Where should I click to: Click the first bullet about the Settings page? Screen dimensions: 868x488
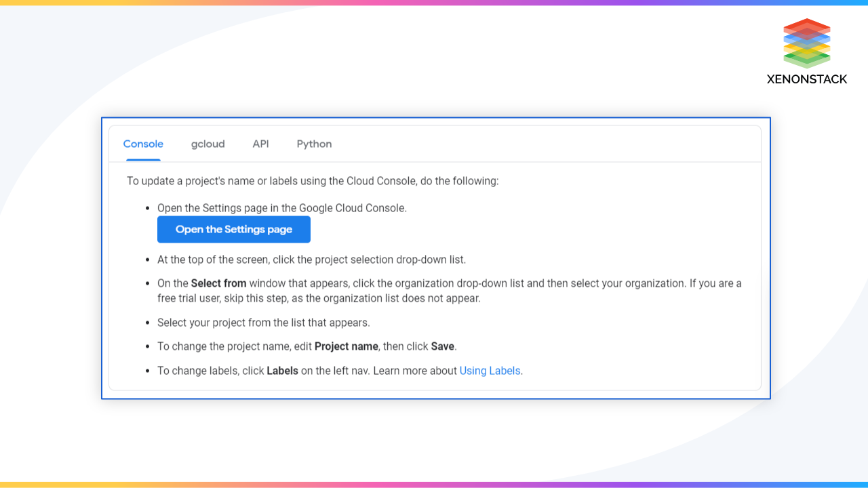tap(282, 208)
